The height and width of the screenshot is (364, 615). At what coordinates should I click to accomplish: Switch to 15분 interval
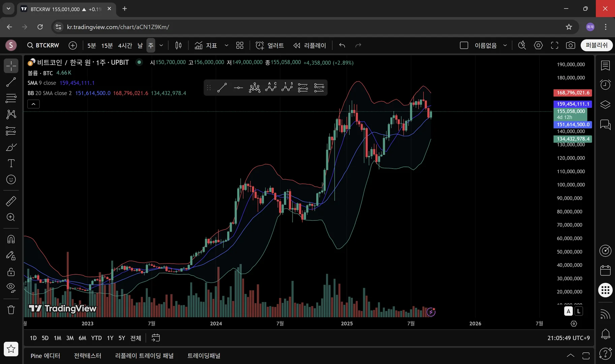(x=107, y=45)
